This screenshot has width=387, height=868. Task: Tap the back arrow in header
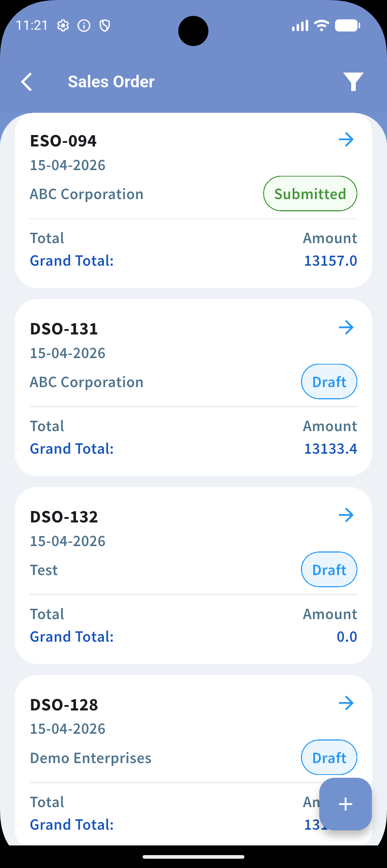[27, 82]
